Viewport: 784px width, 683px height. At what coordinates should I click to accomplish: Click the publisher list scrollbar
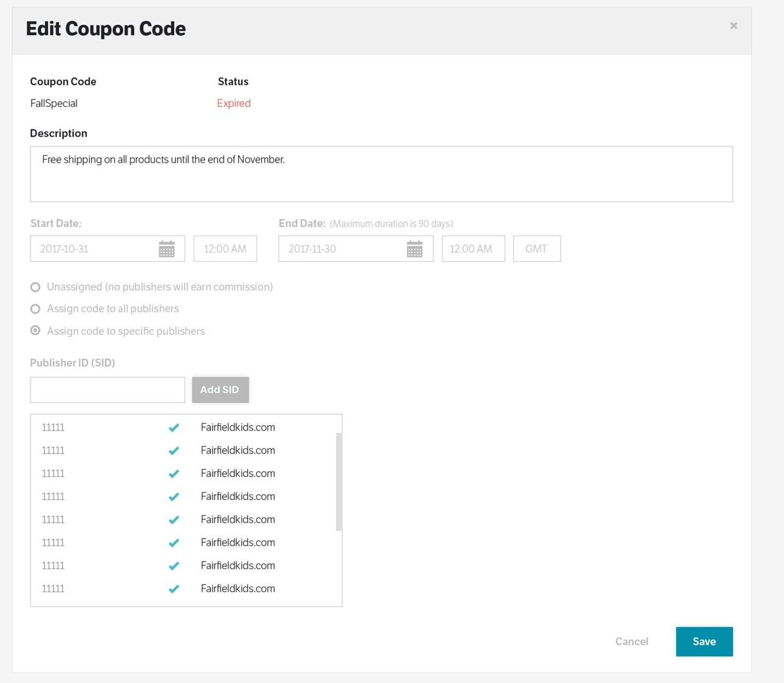339,481
